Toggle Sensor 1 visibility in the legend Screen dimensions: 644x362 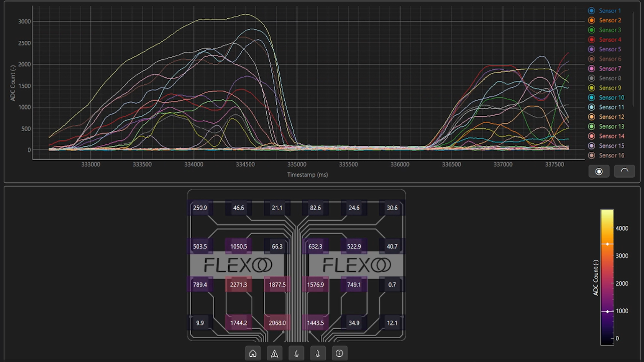pos(609,11)
